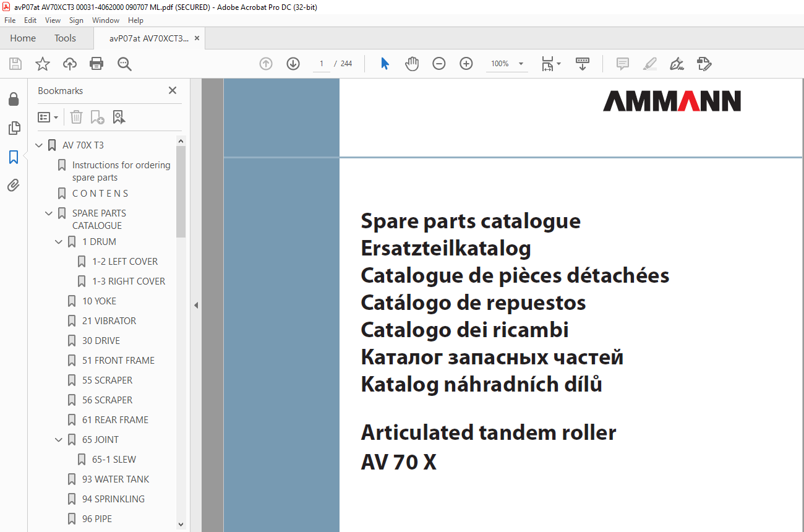
Task: Go to next page arrow
Action: pyautogui.click(x=293, y=64)
